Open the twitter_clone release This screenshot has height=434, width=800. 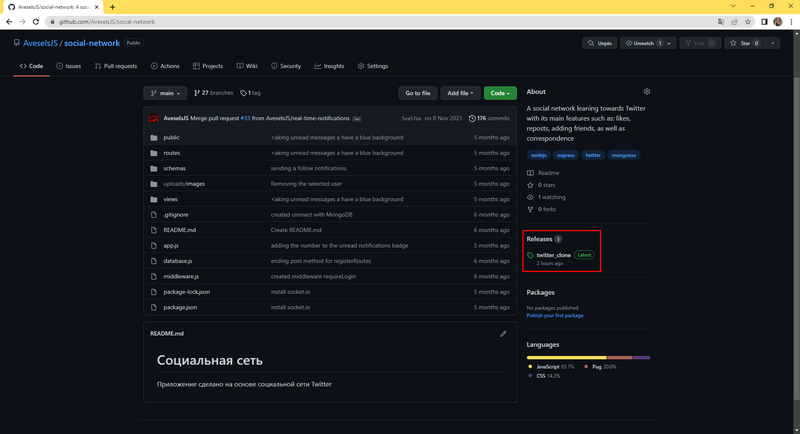point(554,255)
